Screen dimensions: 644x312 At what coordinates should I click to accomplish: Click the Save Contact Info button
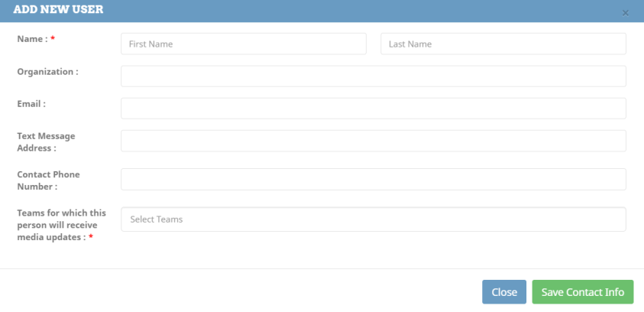coord(582,292)
